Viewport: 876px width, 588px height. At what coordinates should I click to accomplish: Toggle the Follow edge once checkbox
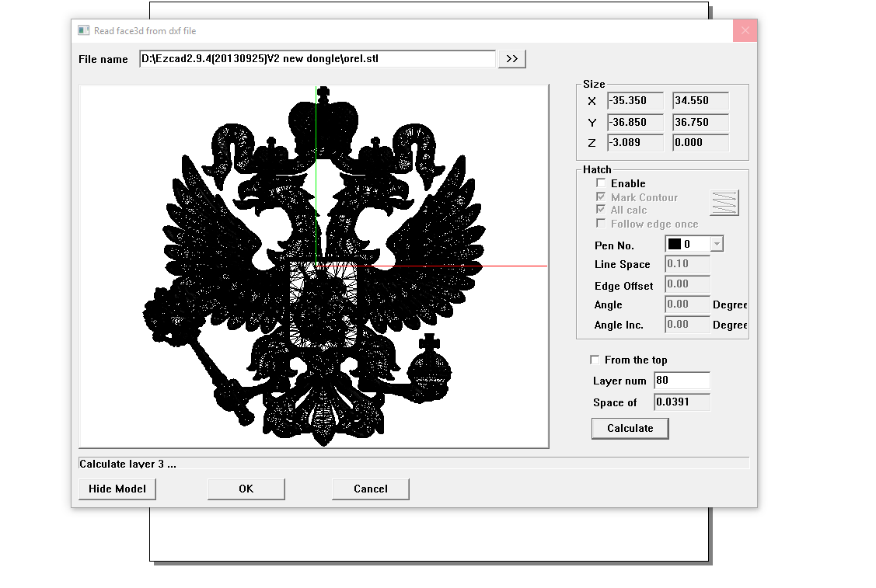[x=601, y=224]
